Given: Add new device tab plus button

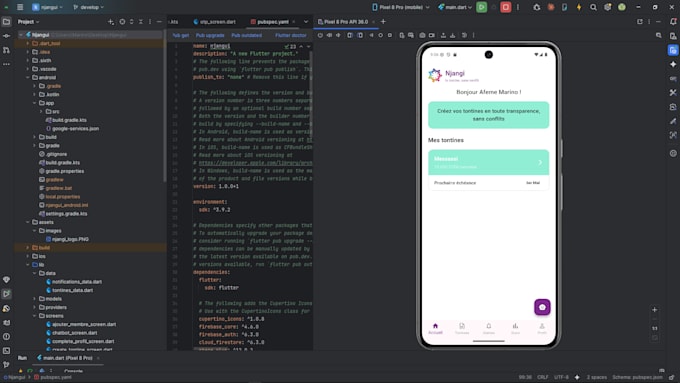Looking at the screenshot, I should [383, 22].
